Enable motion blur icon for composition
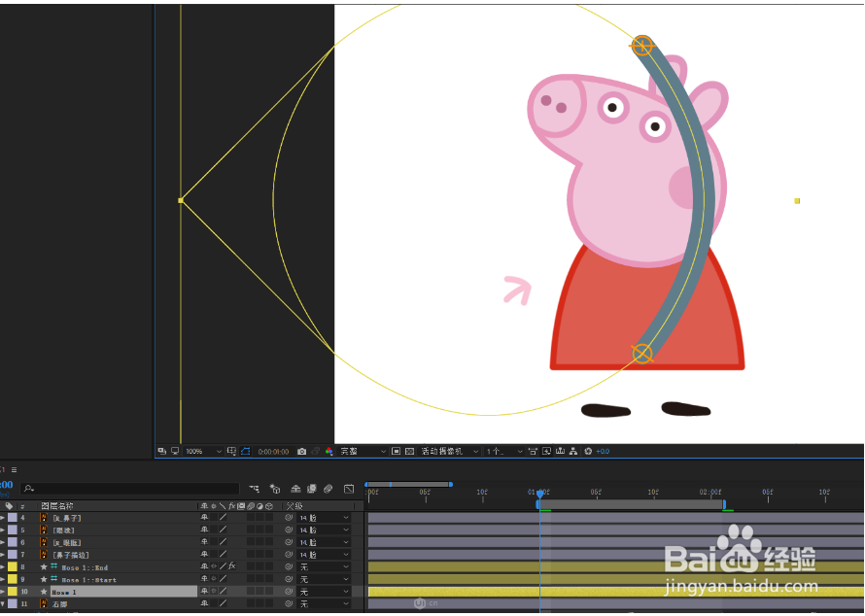The width and height of the screenshot is (865, 616). pyautogui.click(x=329, y=489)
